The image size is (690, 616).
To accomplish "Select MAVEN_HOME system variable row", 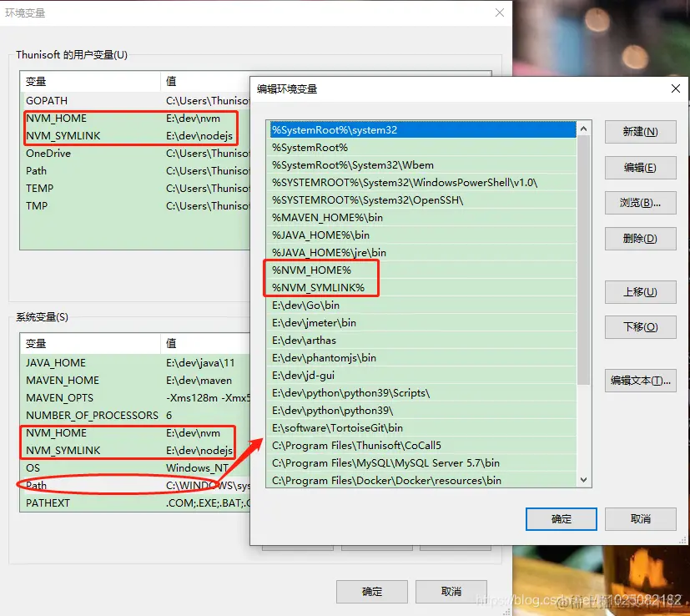I will (x=135, y=381).
